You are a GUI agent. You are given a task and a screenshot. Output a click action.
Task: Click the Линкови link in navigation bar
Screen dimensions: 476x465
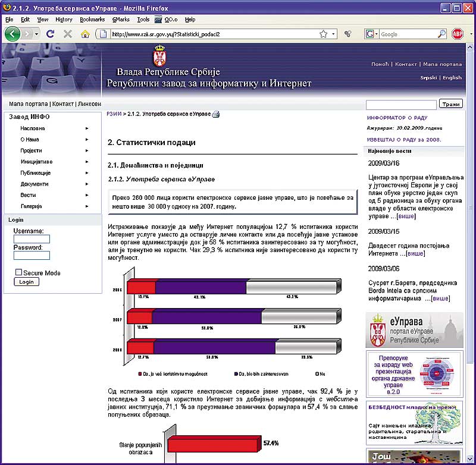tap(89, 103)
